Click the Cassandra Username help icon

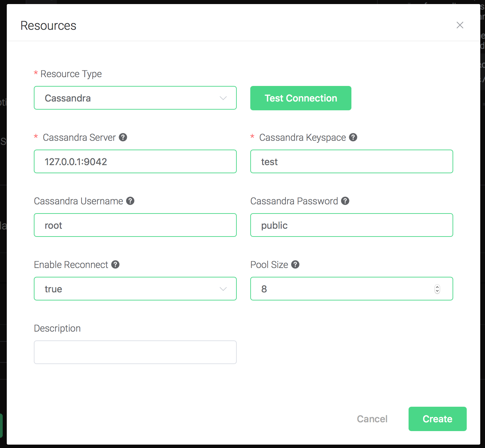click(x=130, y=201)
